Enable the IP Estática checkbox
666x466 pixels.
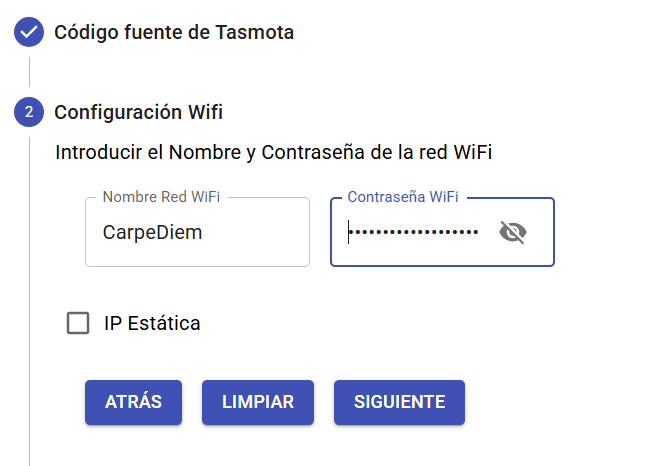(78, 323)
